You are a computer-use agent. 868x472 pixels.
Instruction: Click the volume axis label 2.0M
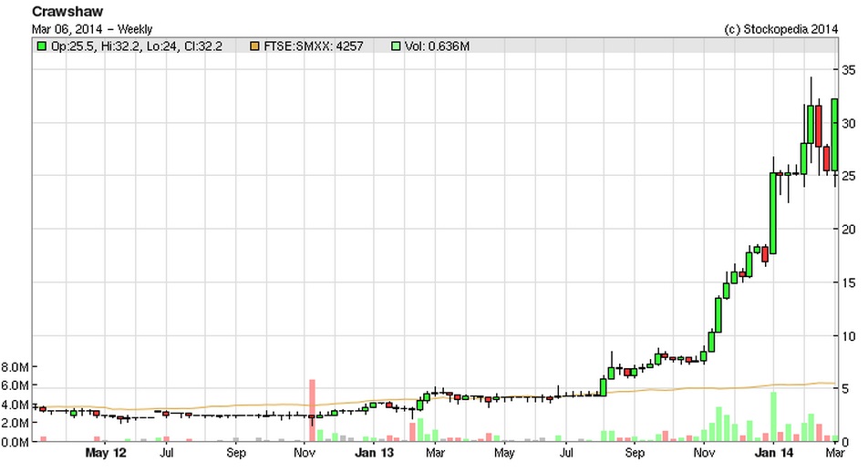click(15, 424)
